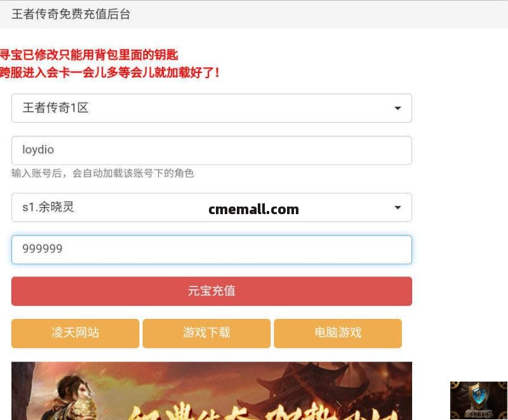This screenshot has height=420, width=508.
Task: Click the character dropdown caret arrow
Action: pyautogui.click(x=398, y=207)
